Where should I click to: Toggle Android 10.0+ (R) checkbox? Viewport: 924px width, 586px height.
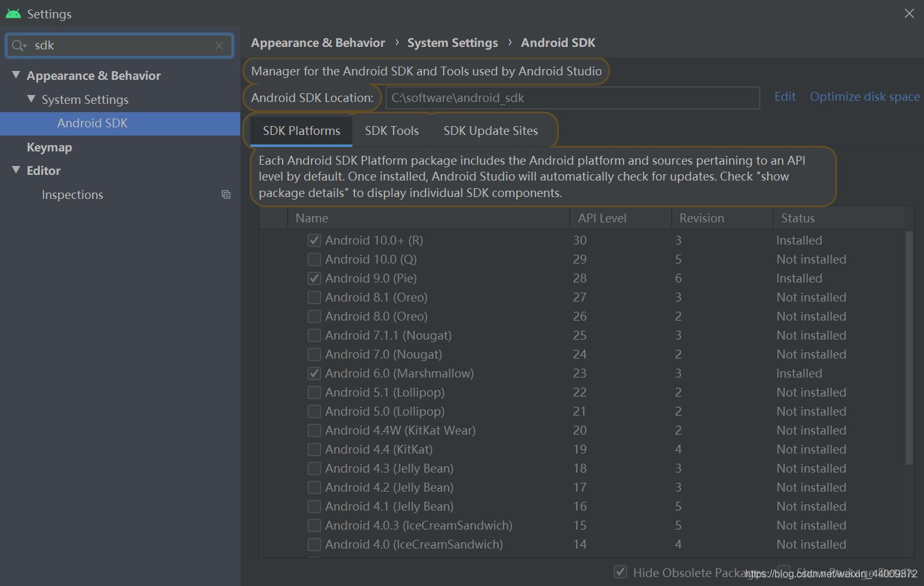point(314,241)
